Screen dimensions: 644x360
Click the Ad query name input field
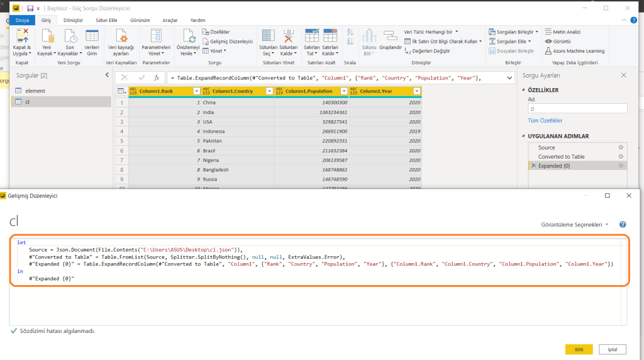[x=576, y=108]
